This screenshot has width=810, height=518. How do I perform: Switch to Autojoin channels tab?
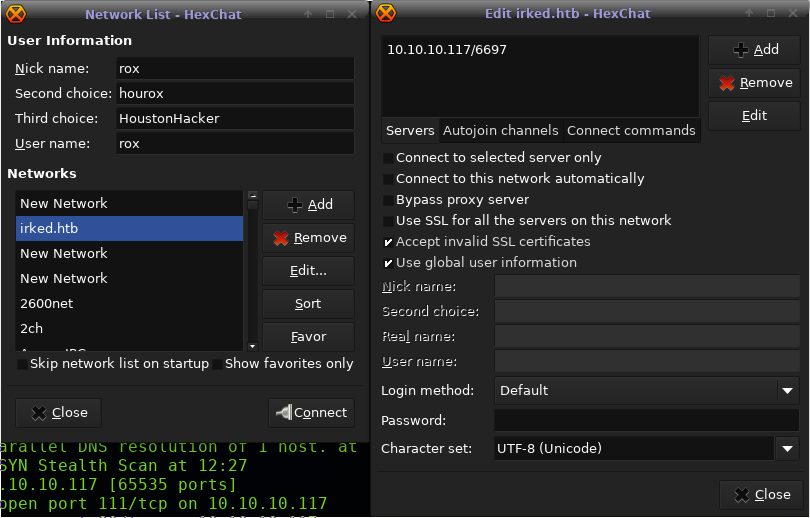click(x=500, y=131)
